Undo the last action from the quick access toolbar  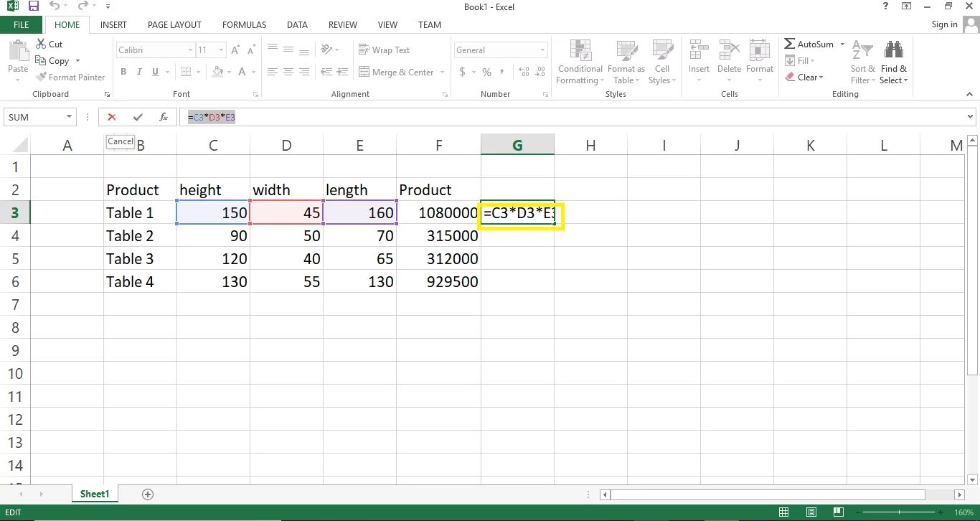pos(55,6)
